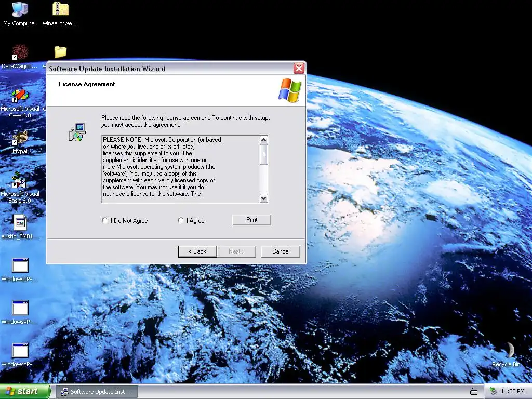Click the on-screen keyboard tray icon
This screenshot has width=532, height=399.
click(x=474, y=392)
